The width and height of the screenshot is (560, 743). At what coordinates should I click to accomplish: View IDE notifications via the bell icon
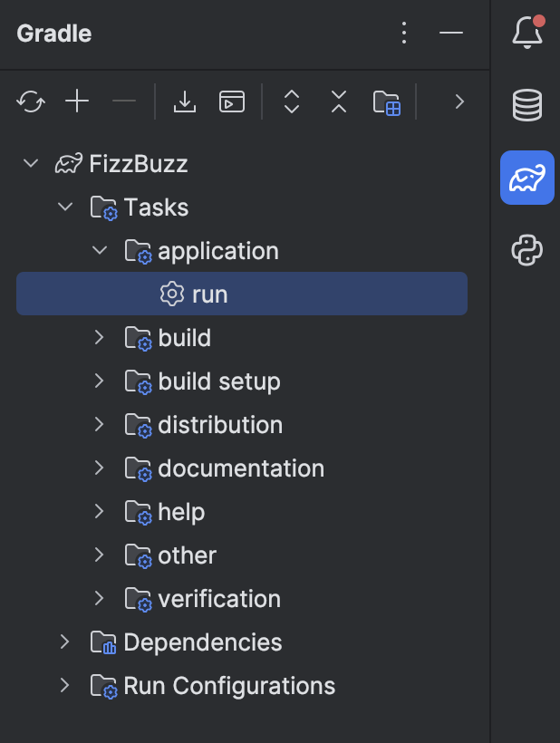click(x=526, y=30)
